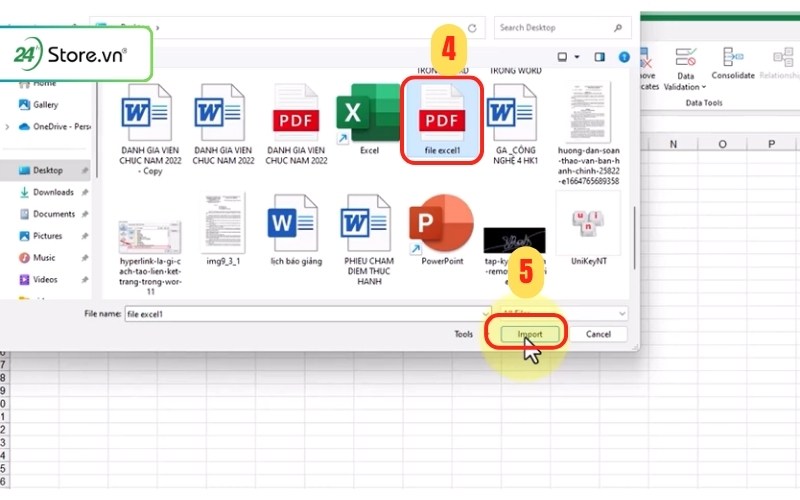Select the img9_3_1 file
Viewport: 800px width, 500px height.
pos(223,230)
